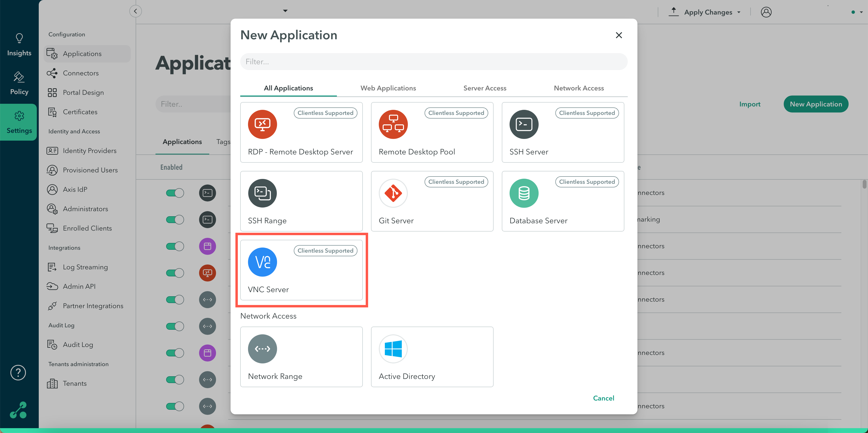Click the user account profile icon
The width and height of the screenshot is (868, 433).
point(766,12)
